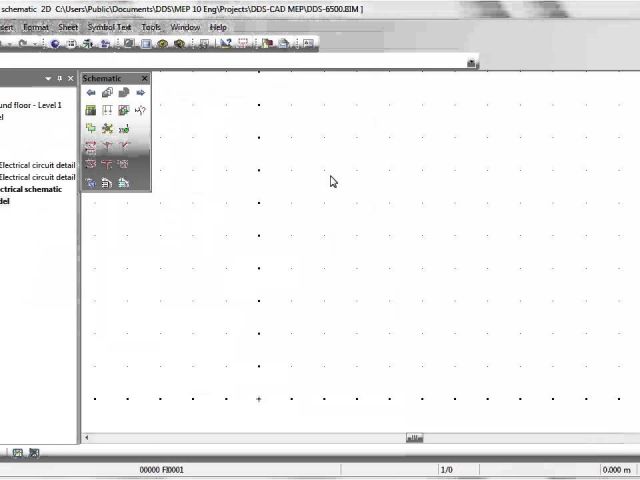
Task: Click the green panel icon in Schematic palette
Action: tap(91, 111)
